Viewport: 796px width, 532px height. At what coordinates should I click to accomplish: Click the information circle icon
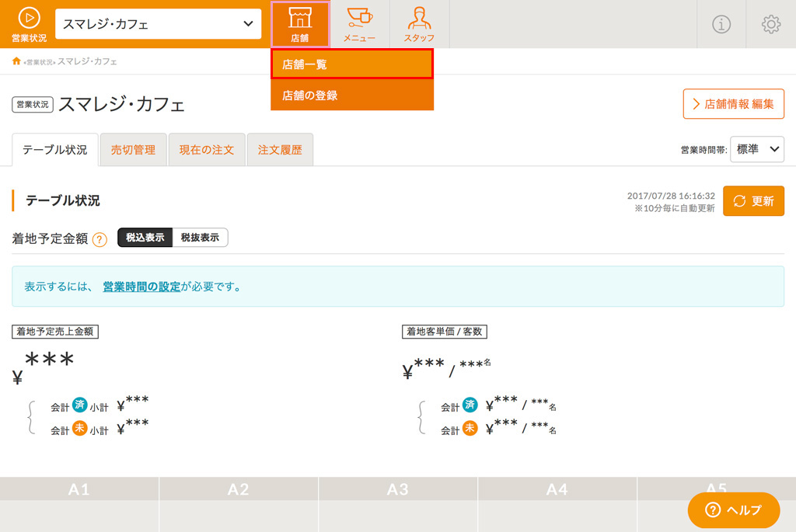coord(721,24)
